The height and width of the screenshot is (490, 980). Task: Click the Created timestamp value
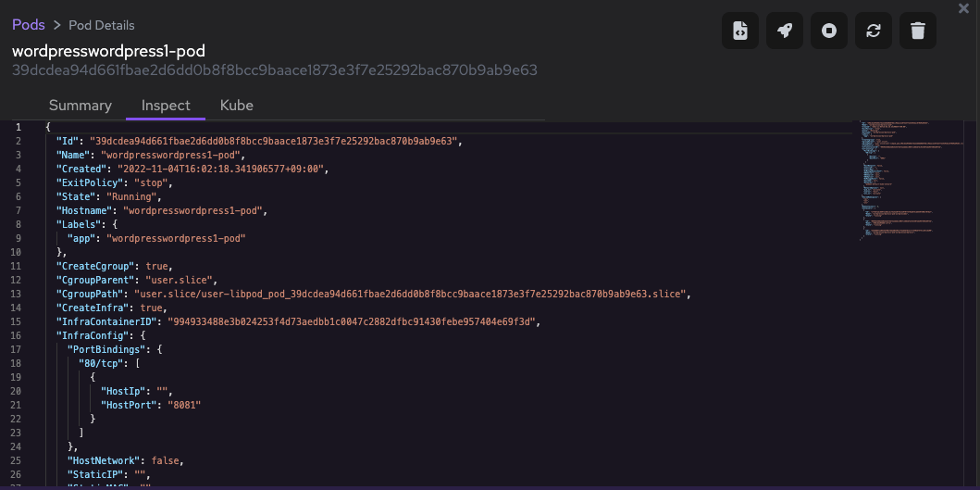[218, 169]
